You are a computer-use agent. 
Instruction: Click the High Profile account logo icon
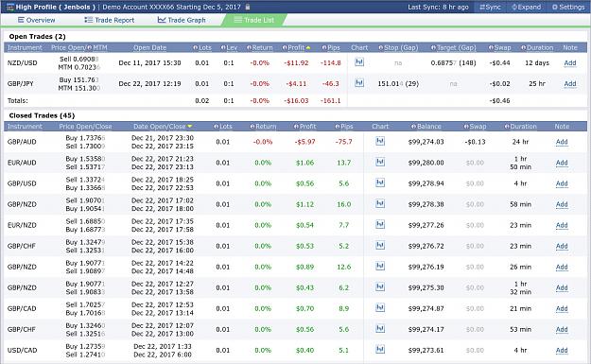(x=10, y=7)
